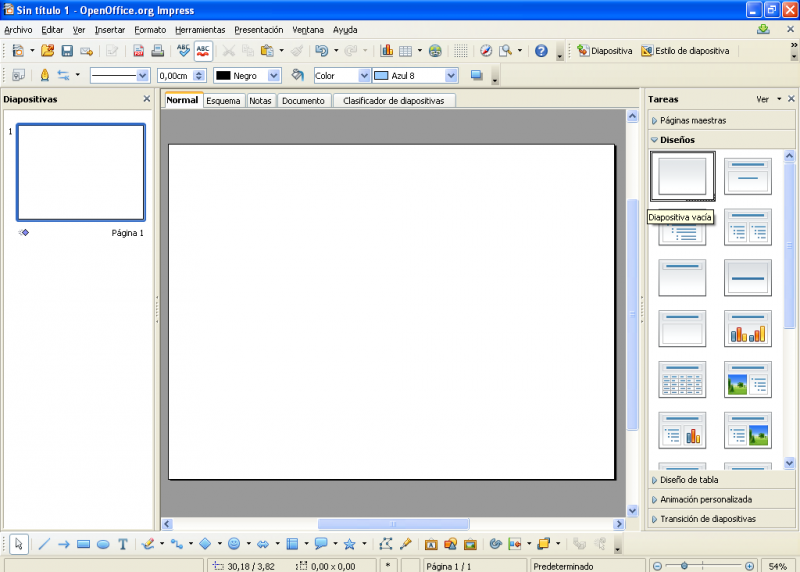Click the Insert chart icon
800x572 pixels.
(387, 51)
